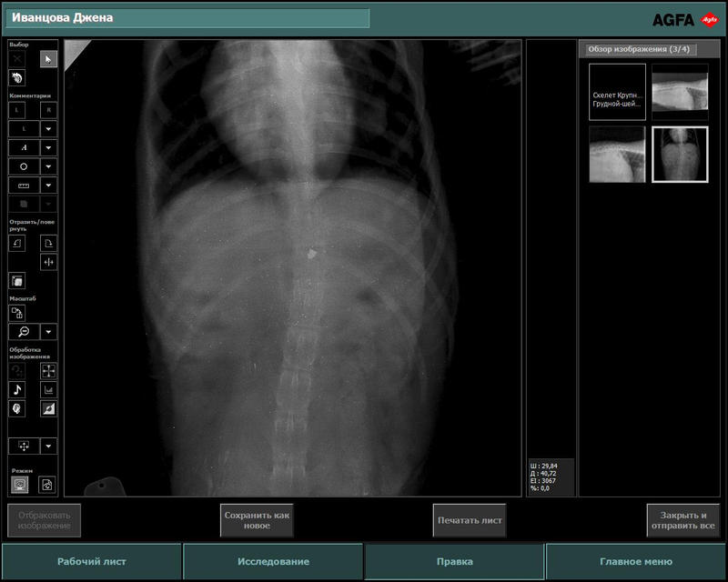Go to the Главное меню tab

[x=635, y=562]
